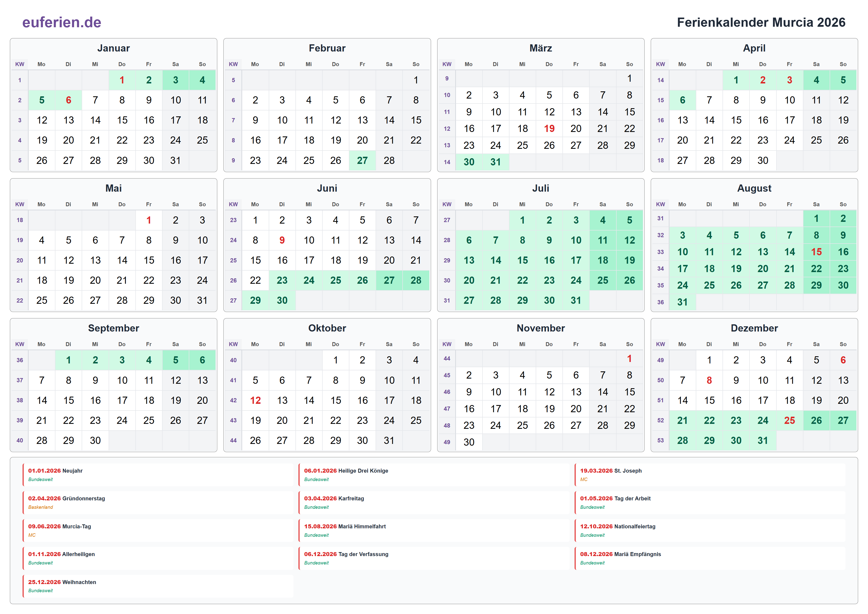Click the Januar month heading
Image resolution: width=868 pixels, height=614 pixels.
pyautogui.click(x=113, y=48)
